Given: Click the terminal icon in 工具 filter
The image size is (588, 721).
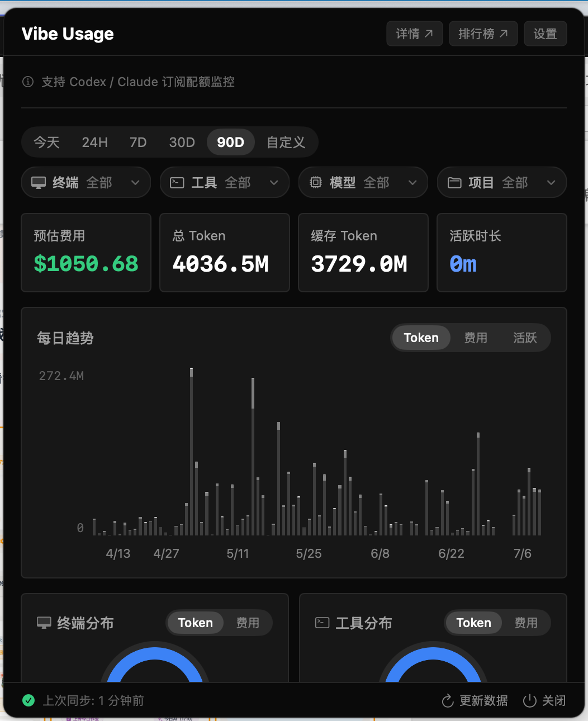Looking at the screenshot, I should click(x=177, y=183).
